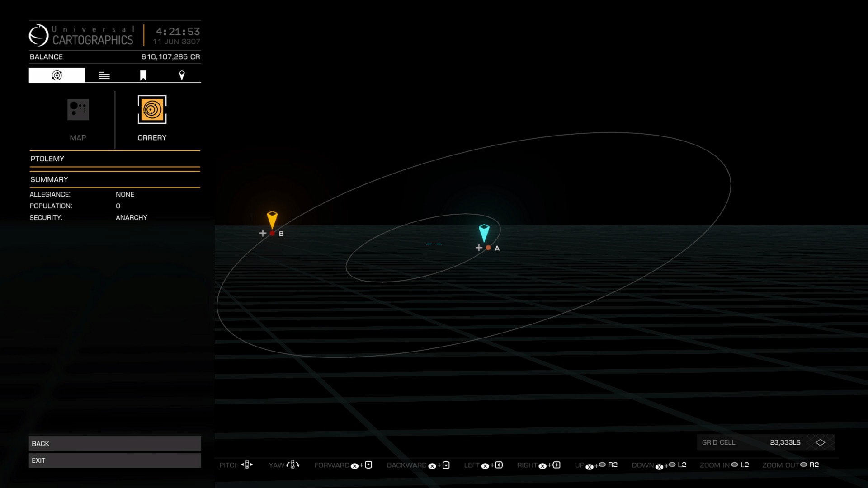The width and height of the screenshot is (868, 488).
Task: Select the MAP view icon
Action: [78, 110]
